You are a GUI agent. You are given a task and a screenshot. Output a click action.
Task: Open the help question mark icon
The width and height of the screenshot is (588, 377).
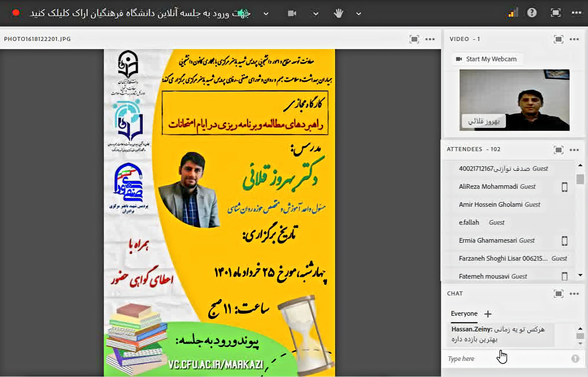tap(532, 13)
